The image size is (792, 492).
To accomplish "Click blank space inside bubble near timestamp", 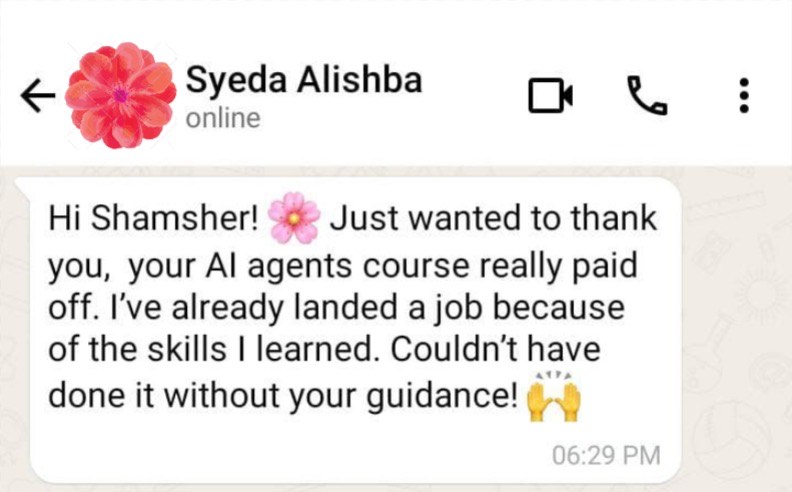I will 303,452.
